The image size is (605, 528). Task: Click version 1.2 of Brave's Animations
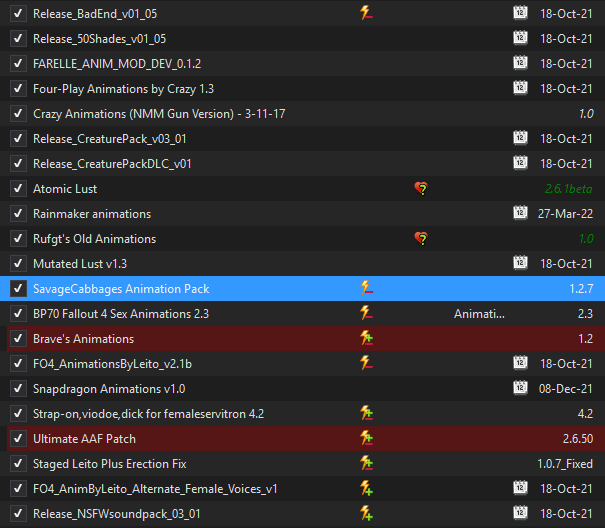(x=585, y=339)
